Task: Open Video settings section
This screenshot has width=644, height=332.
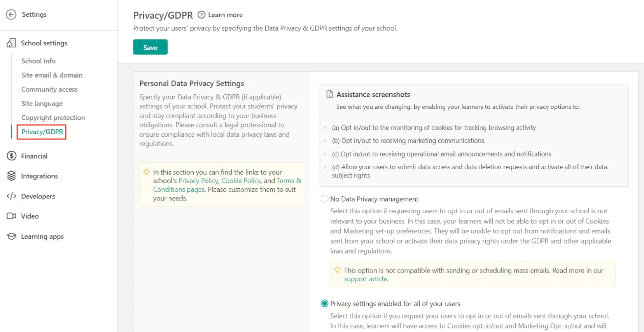Action: point(30,216)
